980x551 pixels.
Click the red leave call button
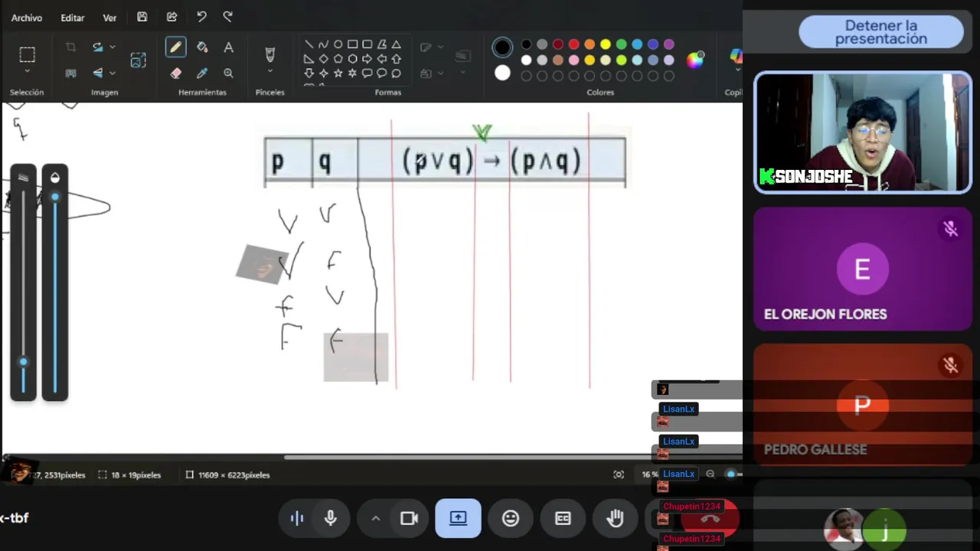point(710,518)
